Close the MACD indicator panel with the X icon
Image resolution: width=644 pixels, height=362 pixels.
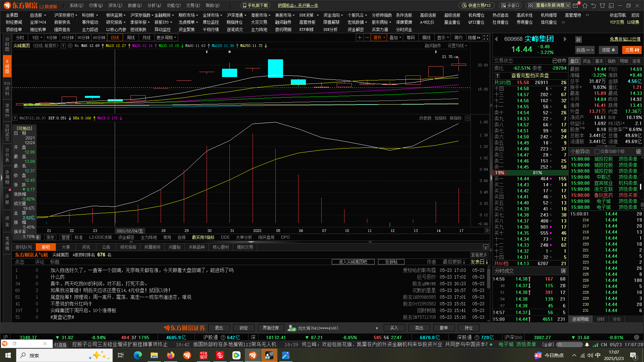[467, 118]
